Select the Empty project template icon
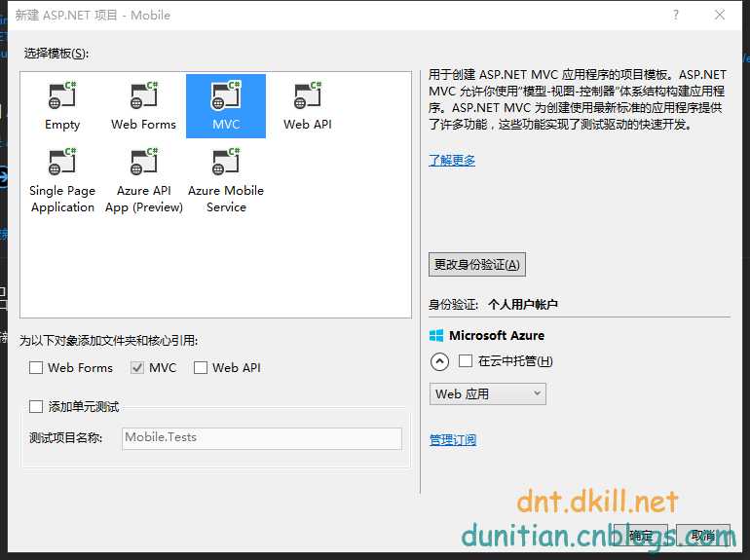The height and width of the screenshot is (560, 750). (x=62, y=95)
